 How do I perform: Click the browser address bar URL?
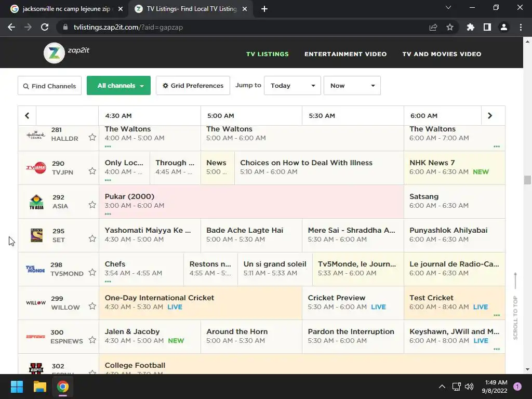point(128,27)
